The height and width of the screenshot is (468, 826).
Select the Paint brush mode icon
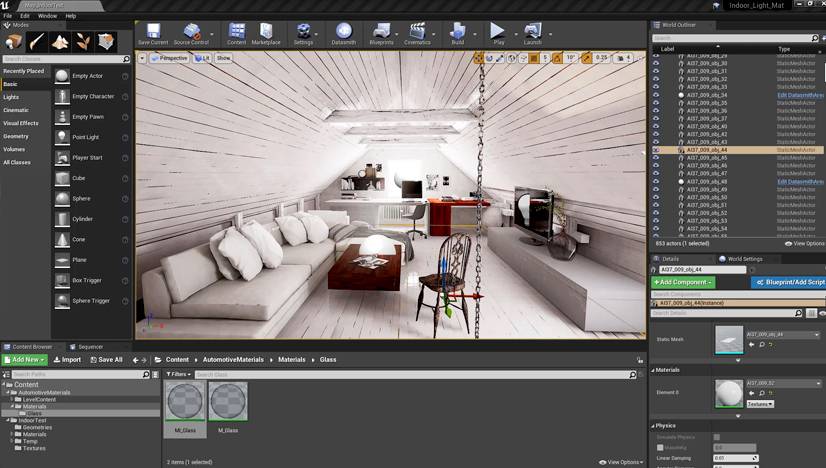point(37,42)
